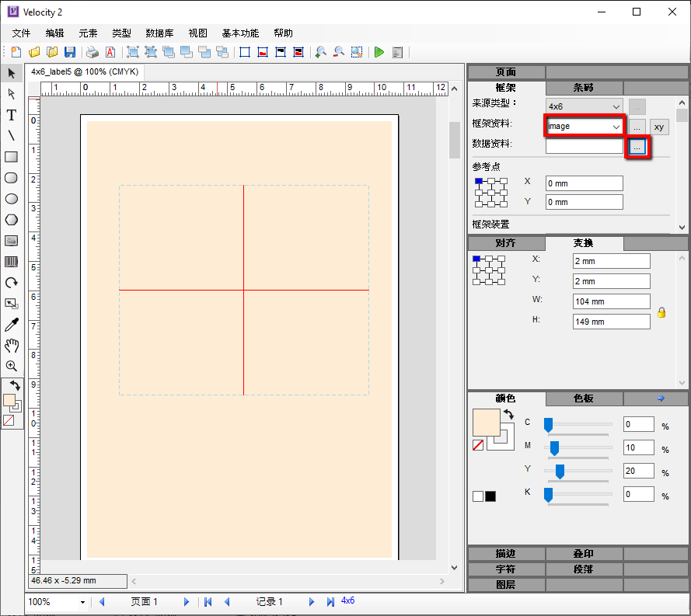Click the 数据资料 browse button

point(637,148)
